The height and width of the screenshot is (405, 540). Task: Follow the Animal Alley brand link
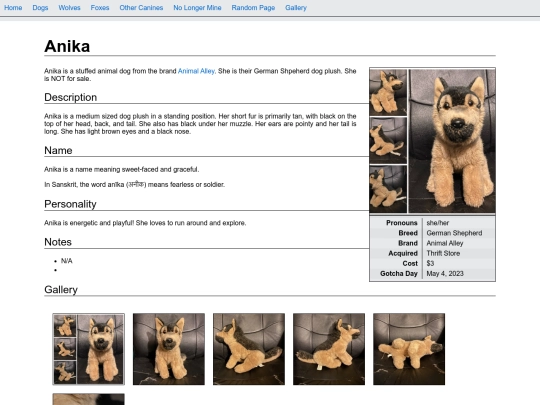click(x=196, y=71)
